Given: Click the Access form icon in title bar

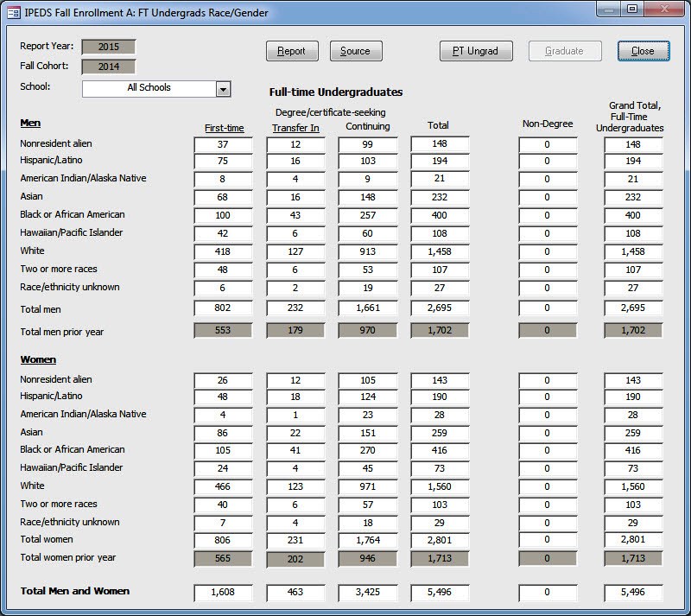Looking at the screenshot, I should point(13,12).
